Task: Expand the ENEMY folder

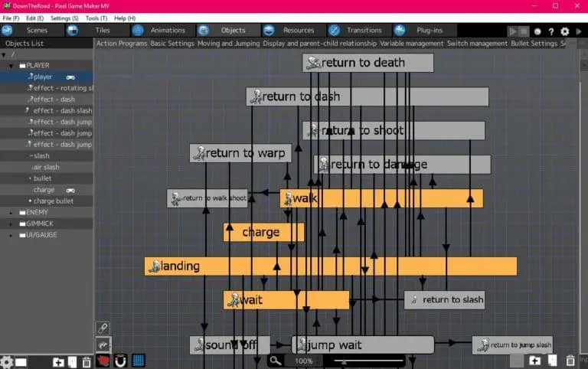Action: [x=11, y=213]
